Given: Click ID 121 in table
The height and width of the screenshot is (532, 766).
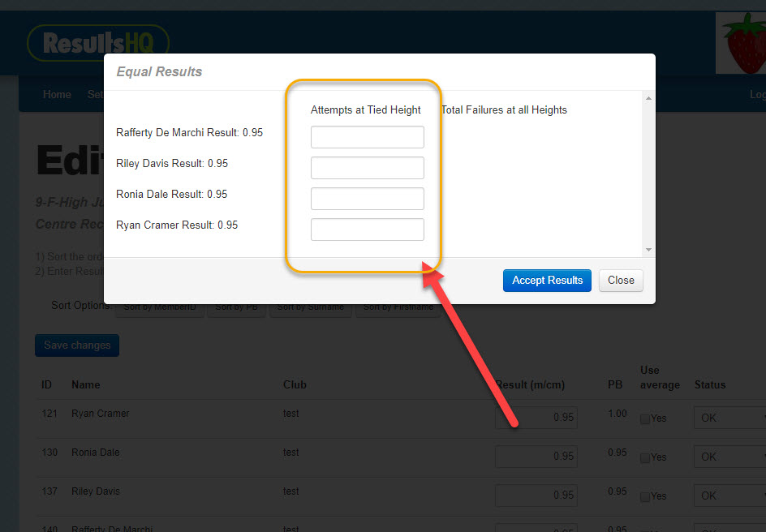Looking at the screenshot, I should [x=49, y=414].
